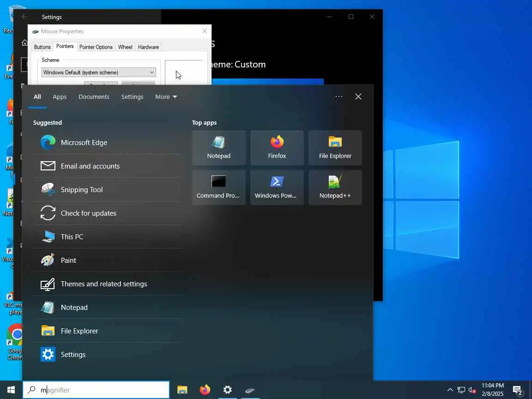The width and height of the screenshot is (532, 399).
Task: Select Check for updates suggestion
Action: tap(107, 213)
